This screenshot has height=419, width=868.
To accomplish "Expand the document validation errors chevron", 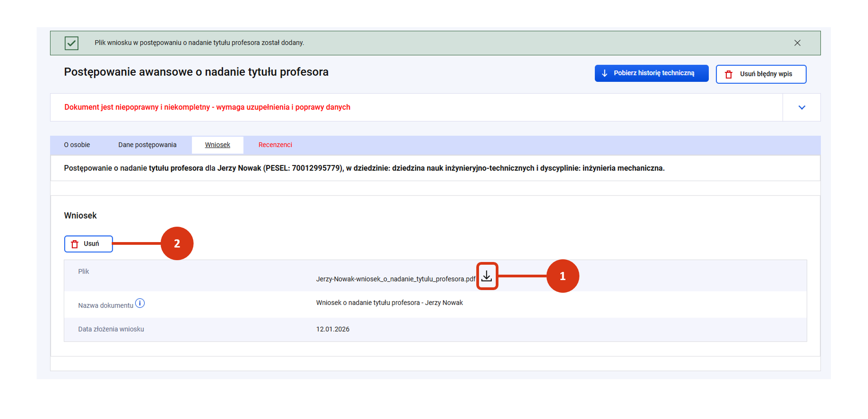I will (802, 108).
